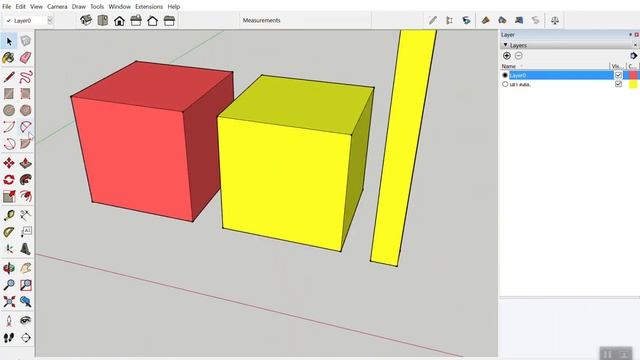This screenshot has width=640, height=360.
Task: Open the Camera menu
Action: (57, 7)
